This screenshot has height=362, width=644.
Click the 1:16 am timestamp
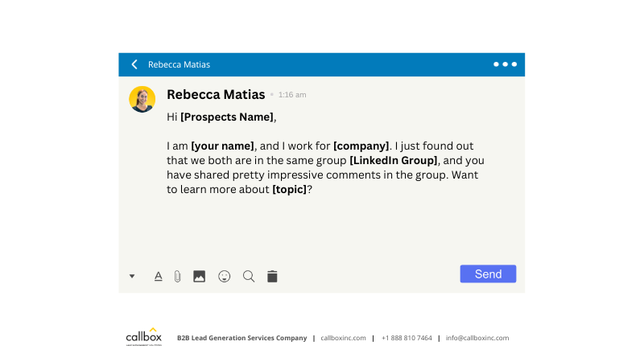click(x=292, y=95)
